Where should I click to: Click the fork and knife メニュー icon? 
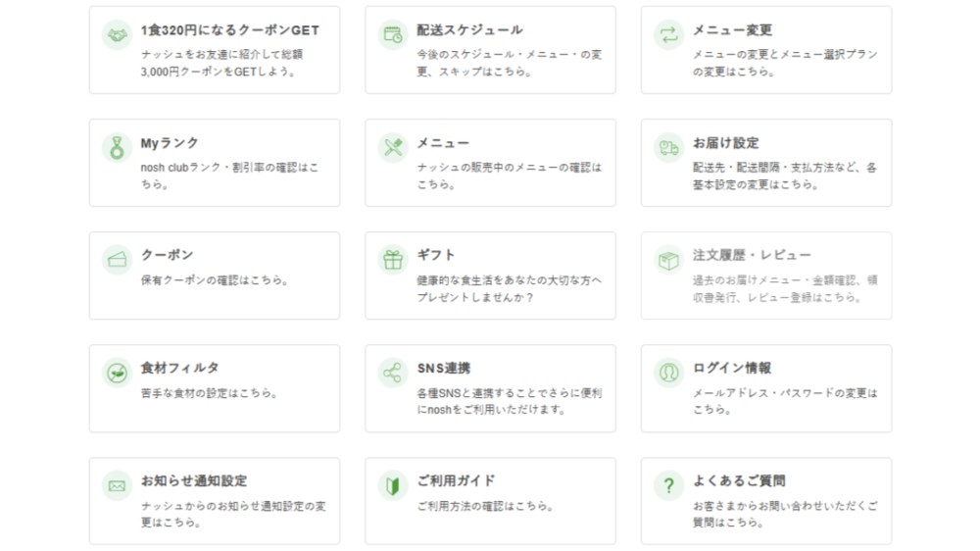tap(393, 148)
